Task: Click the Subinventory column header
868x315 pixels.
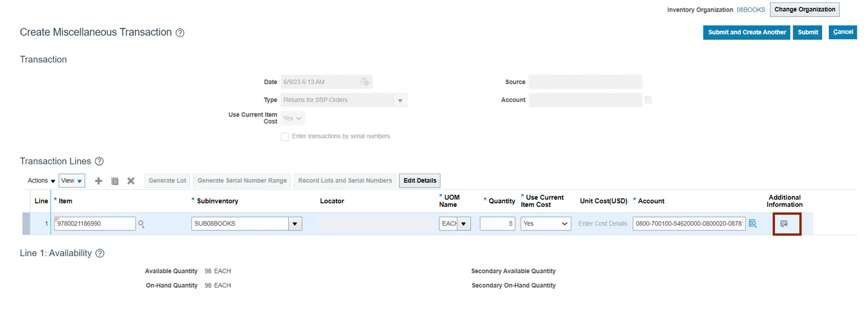Action: pos(217,201)
